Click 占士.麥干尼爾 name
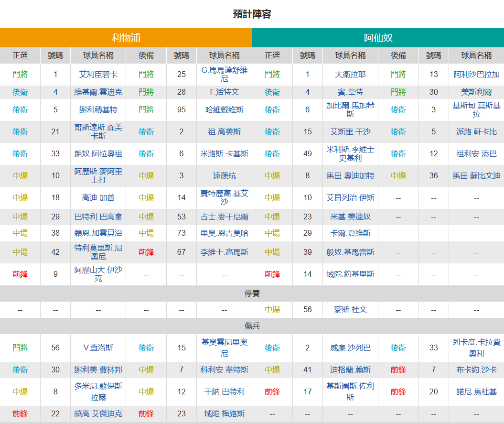Screen dimensions: 504x424 tap(225, 217)
